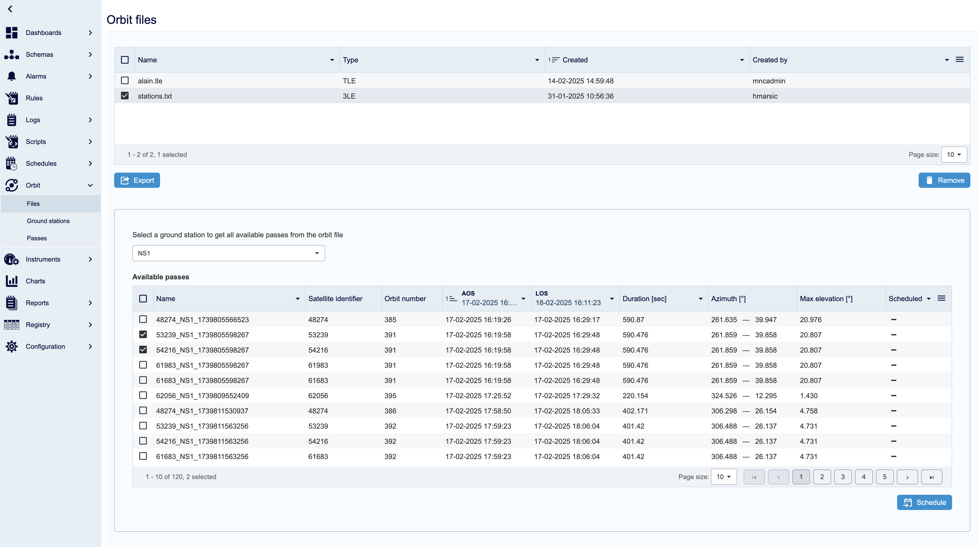Open the Rules icon in the sidebar

12,98
